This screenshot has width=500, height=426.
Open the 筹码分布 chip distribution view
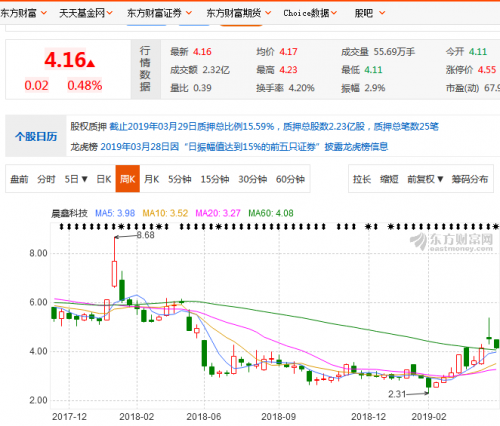coord(470,179)
